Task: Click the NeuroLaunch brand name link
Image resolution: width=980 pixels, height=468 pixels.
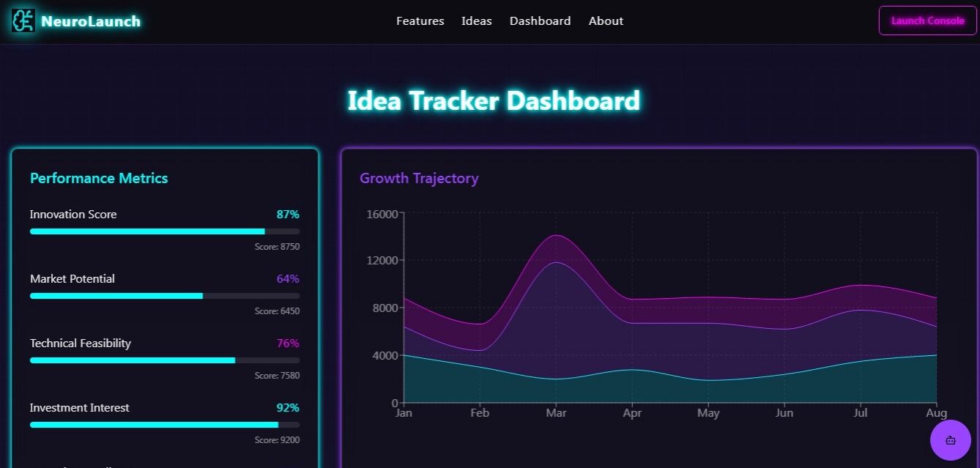Action: click(91, 21)
